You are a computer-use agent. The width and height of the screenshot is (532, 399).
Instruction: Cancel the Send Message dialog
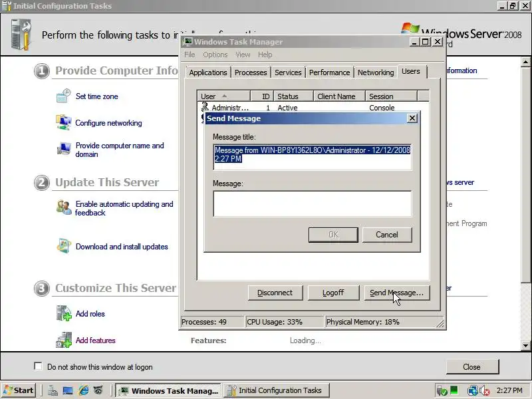tap(387, 235)
